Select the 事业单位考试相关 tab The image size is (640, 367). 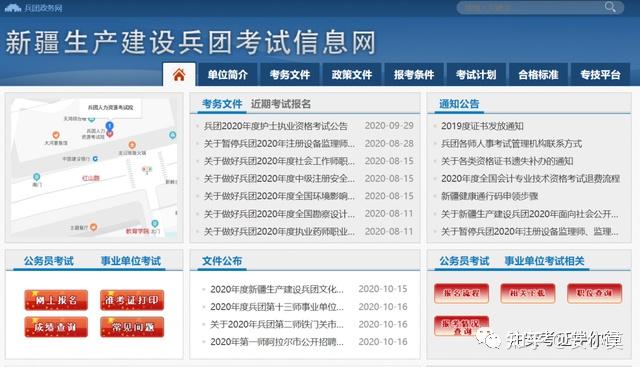[544, 261]
